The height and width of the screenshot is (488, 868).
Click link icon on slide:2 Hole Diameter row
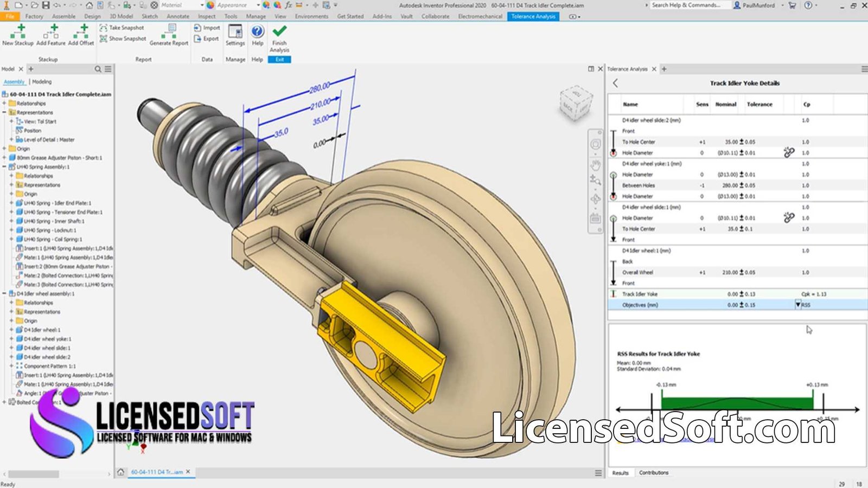pyautogui.click(x=789, y=152)
